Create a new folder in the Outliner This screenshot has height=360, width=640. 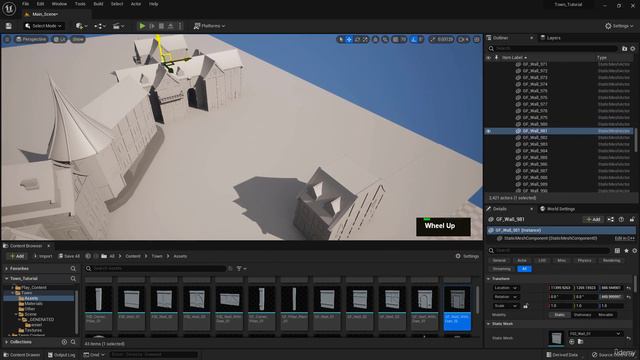624,49
